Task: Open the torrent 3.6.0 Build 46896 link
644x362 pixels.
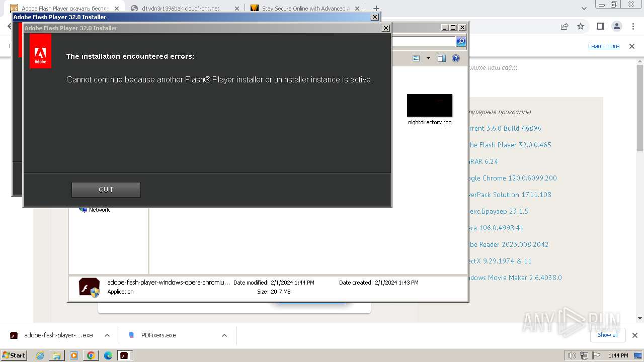Action: (505, 128)
